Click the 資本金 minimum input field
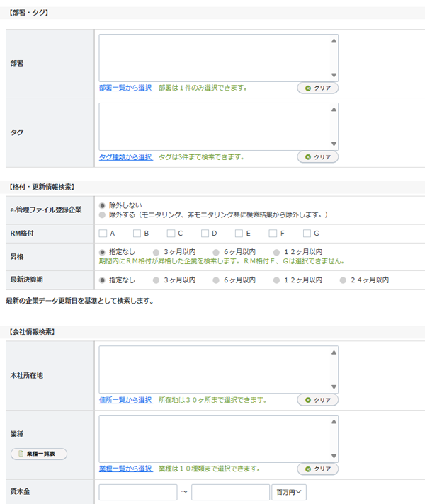This screenshot has width=425, height=504. pyautogui.click(x=138, y=492)
